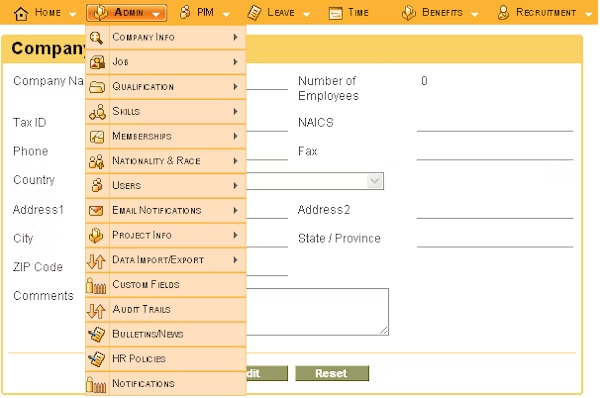Expand the Job submenu arrow
Viewport: 600px width, 398px height.
coord(235,62)
